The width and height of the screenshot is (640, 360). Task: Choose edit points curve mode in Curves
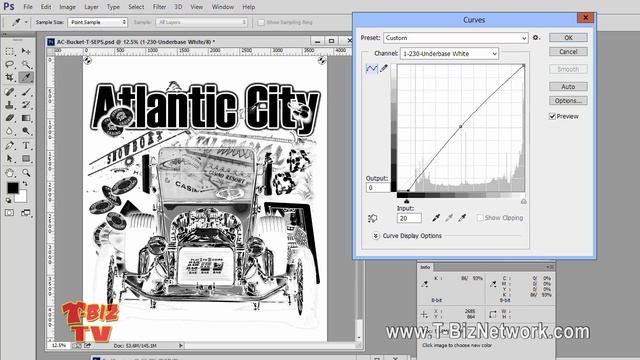point(371,69)
